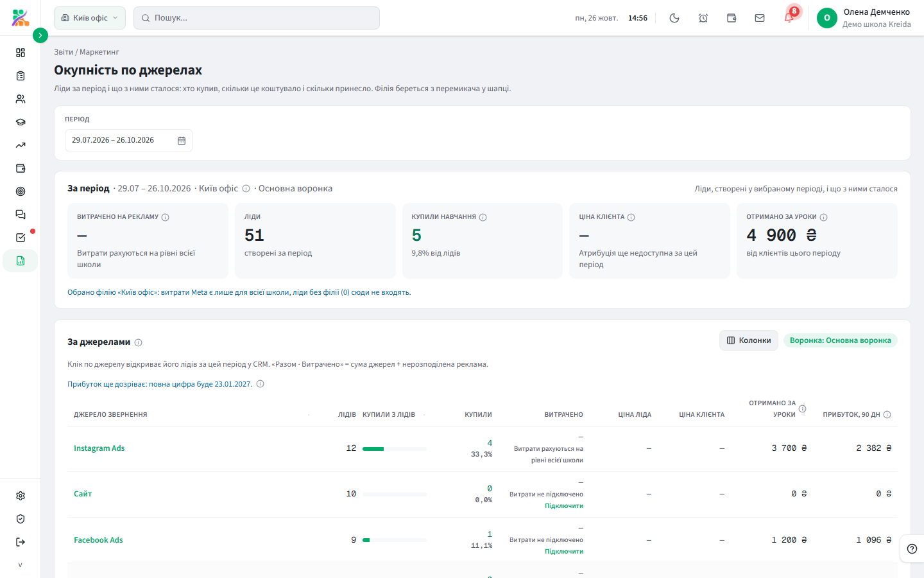The image size is (924, 578).
Task: Open the settings gear icon in the sidebar
Action: 21,496
